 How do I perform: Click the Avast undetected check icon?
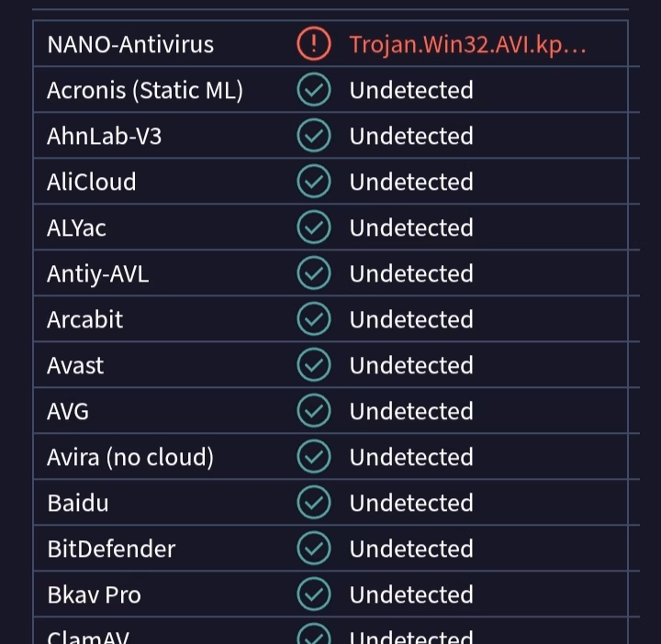tap(314, 365)
